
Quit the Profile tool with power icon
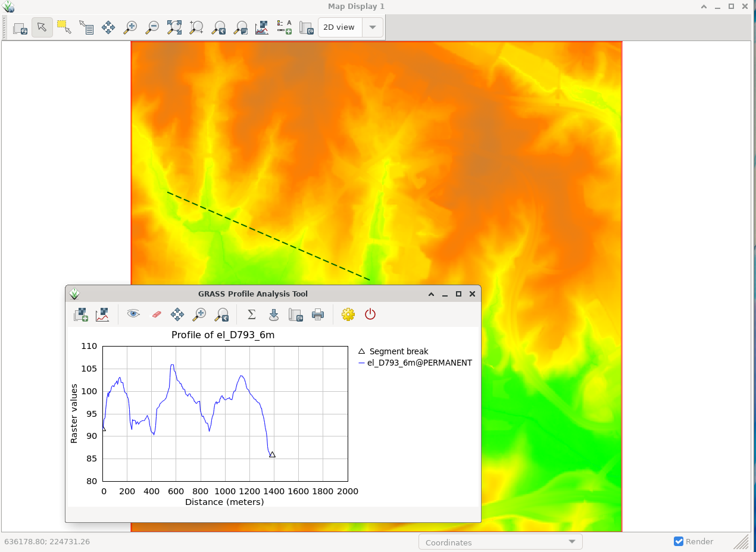coord(370,314)
